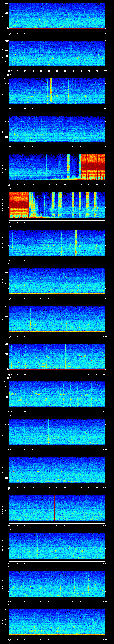
Task: Click the "6:00" end-time axis label
Action: (x=105, y=184)
